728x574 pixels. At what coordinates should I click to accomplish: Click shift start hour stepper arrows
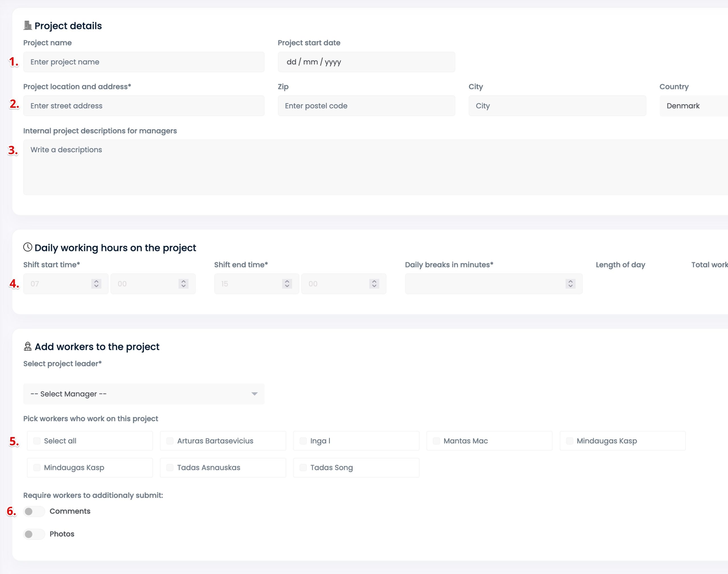tap(96, 284)
